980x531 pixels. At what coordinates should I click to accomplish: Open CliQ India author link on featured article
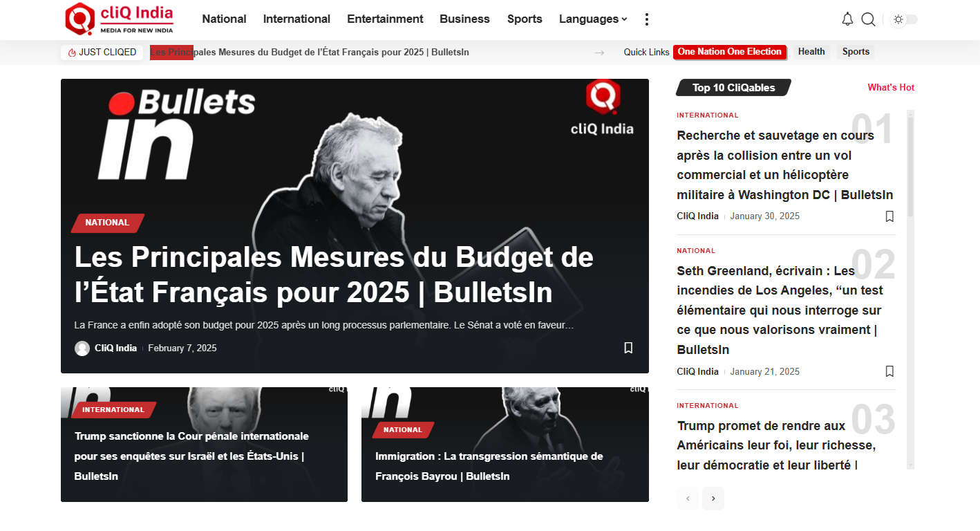pos(115,348)
